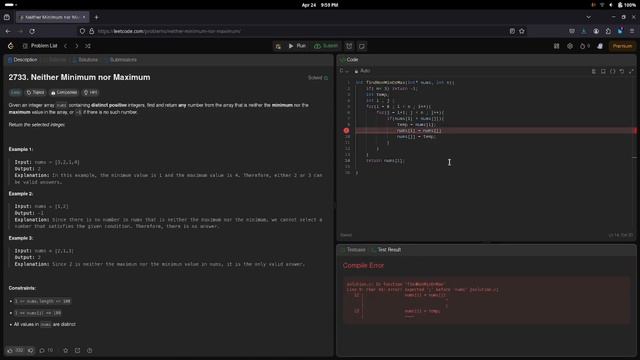640x360 pixels.
Task: Open reader view icon in address bar
Action: [512, 31]
